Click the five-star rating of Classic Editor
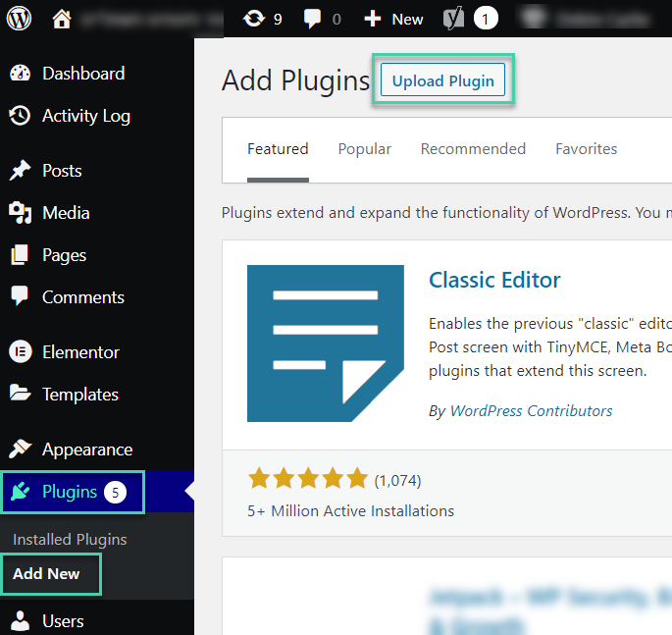This screenshot has height=635, width=672. click(308, 479)
